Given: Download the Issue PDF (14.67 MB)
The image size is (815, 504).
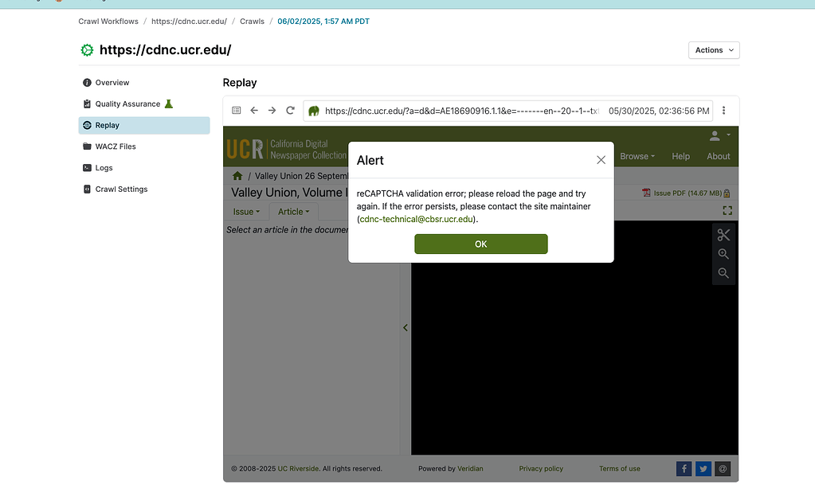Looking at the screenshot, I should pos(689,192).
